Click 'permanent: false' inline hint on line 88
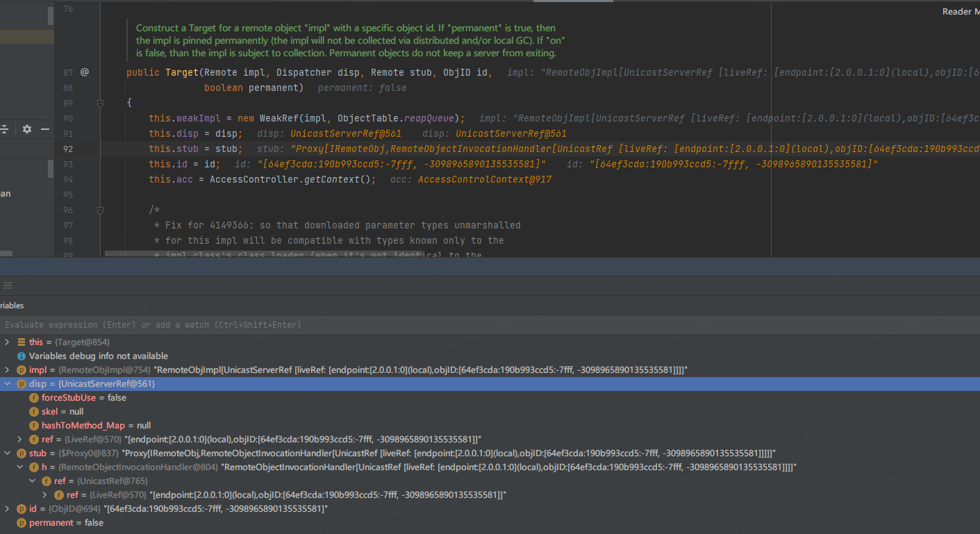This screenshot has width=980, height=534. pyautogui.click(x=363, y=87)
